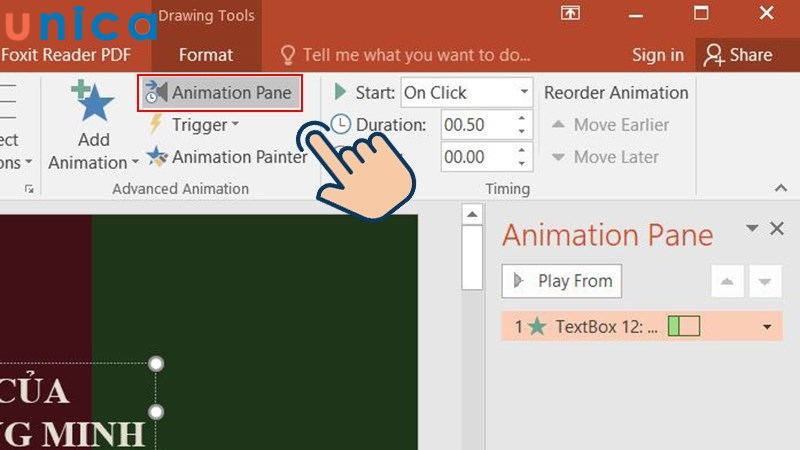Increase the Delay with up spinner

[521, 151]
